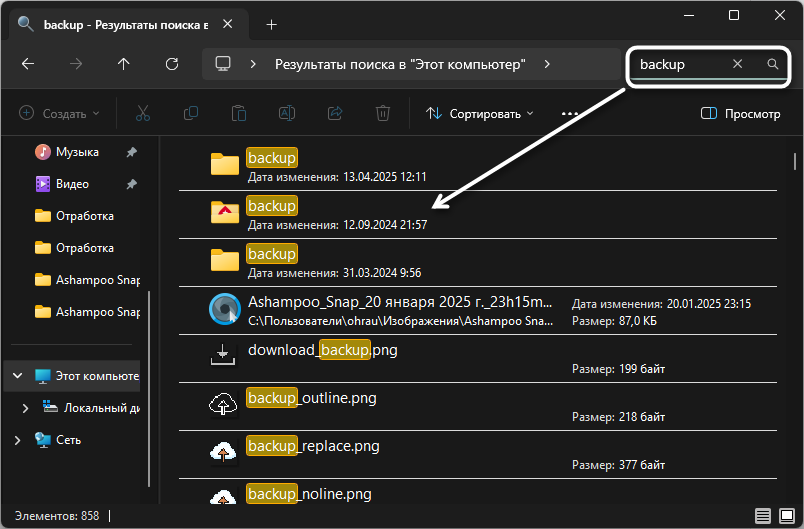This screenshot has height=529, width=804.
Task: Switch to large thumbnails view
Action: click(786, 516)
